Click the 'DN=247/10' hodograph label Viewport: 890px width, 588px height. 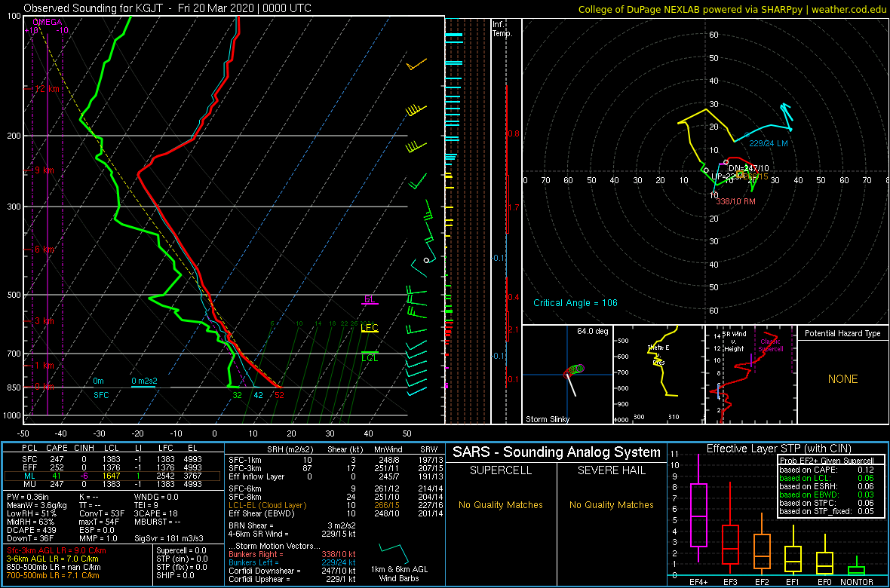[x=748, y=169]
